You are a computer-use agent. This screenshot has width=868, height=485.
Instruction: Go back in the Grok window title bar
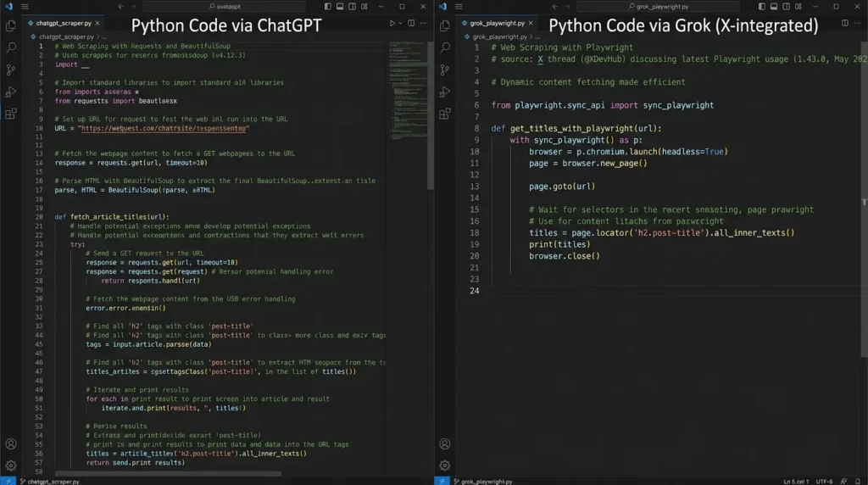(x=554, y=7)
